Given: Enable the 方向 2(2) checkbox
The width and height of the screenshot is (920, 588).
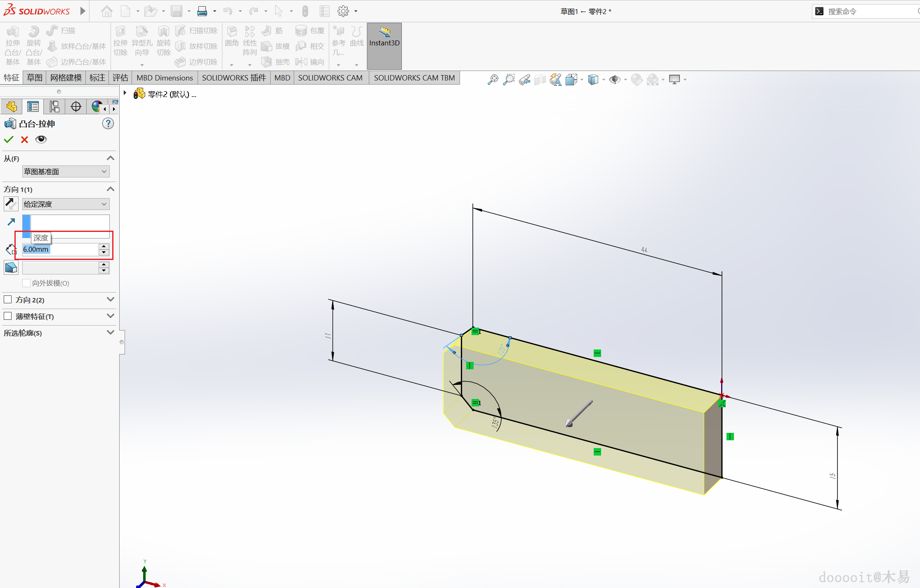Looking at the screenshot, I should coord(8,300).
